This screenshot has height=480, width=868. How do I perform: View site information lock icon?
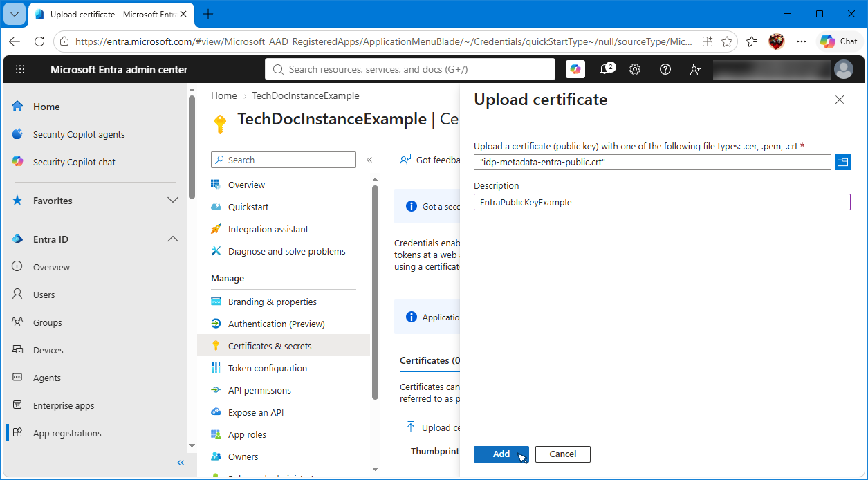point(64,41)
